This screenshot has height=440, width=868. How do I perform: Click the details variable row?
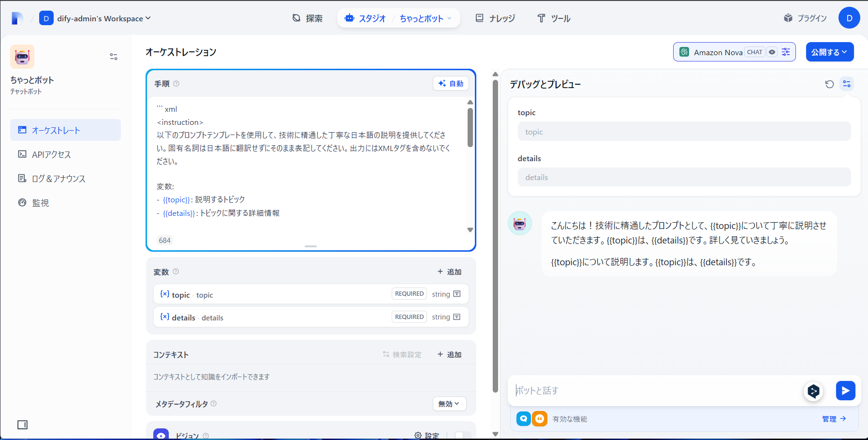pyautogui.click(x=311, y=317)
